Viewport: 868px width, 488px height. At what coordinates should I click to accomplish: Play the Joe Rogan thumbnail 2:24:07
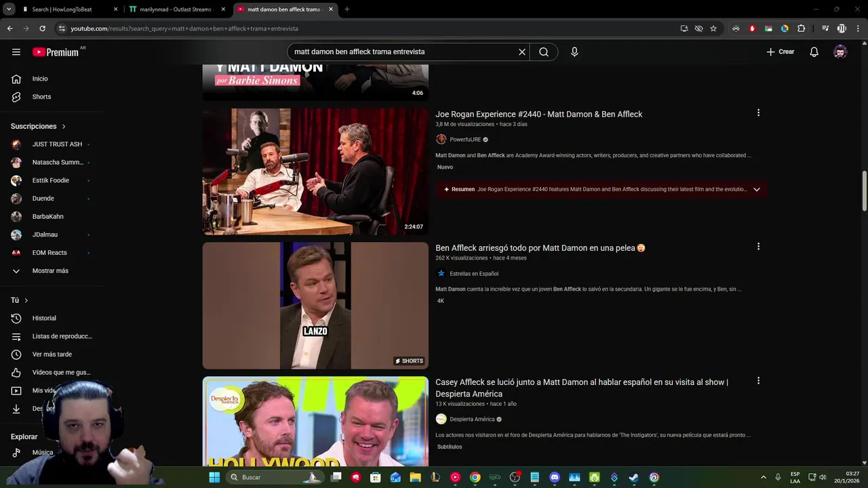(x=315, y=171)
